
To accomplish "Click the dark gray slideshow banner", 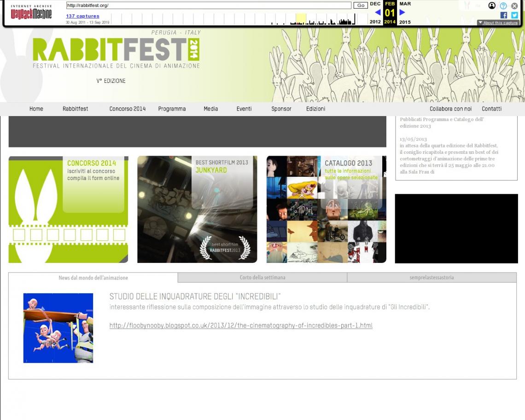I will (197, 132).
